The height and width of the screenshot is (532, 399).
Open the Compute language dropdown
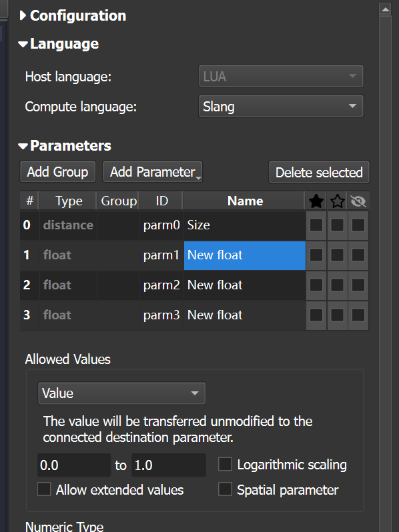pyautogui.click(x=281, y=106)
